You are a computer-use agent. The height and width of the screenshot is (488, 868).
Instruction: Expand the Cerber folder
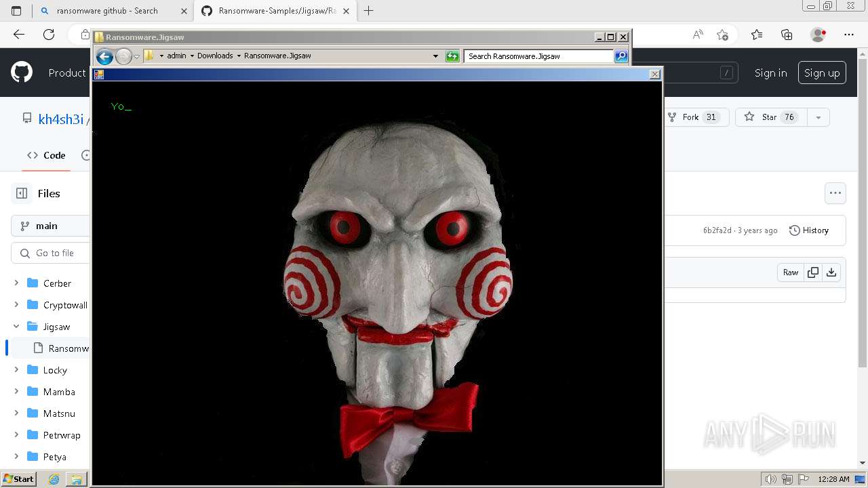pyautogui.click(x=16, y=283)
